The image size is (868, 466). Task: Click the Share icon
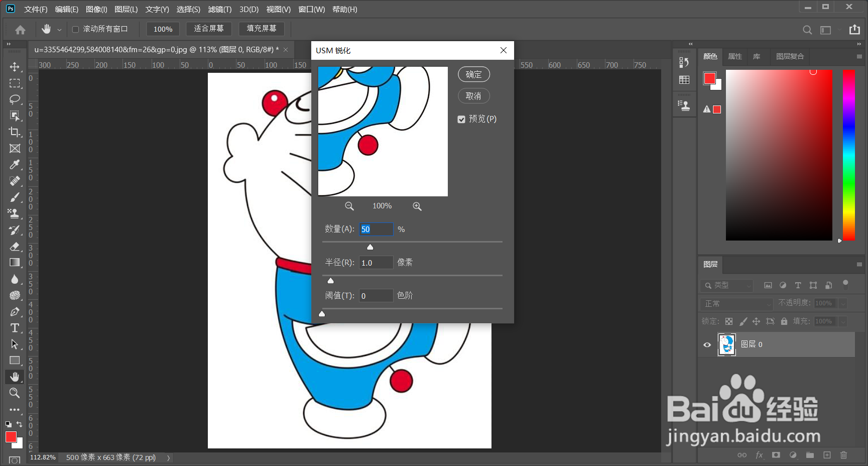(854, 30)
